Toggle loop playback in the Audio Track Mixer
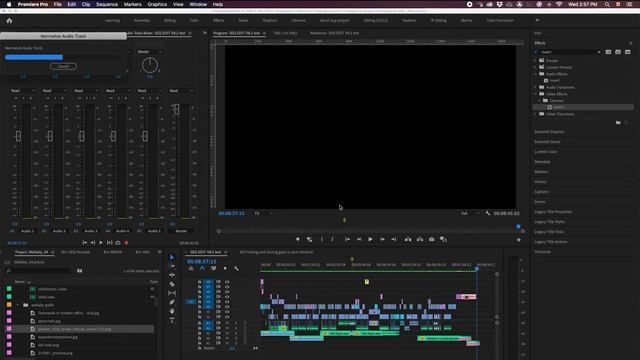This screenshot has height=360, width=640. [x=118, y=242]
